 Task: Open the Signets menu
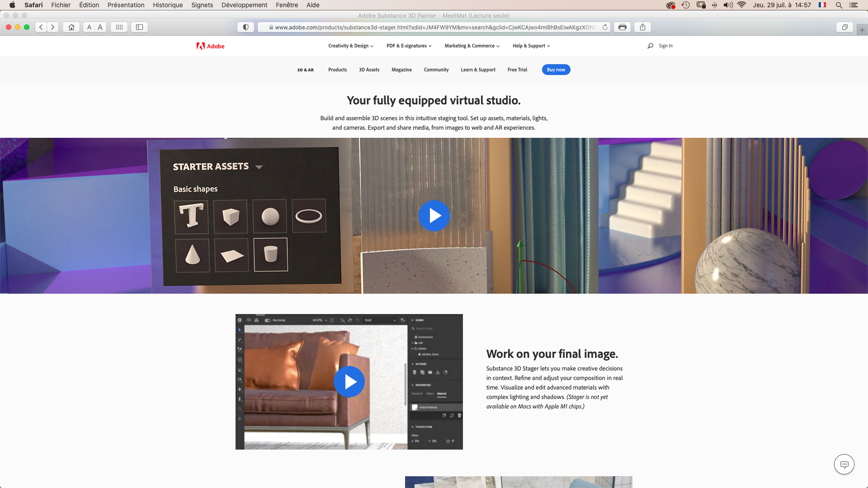point(202,5)
